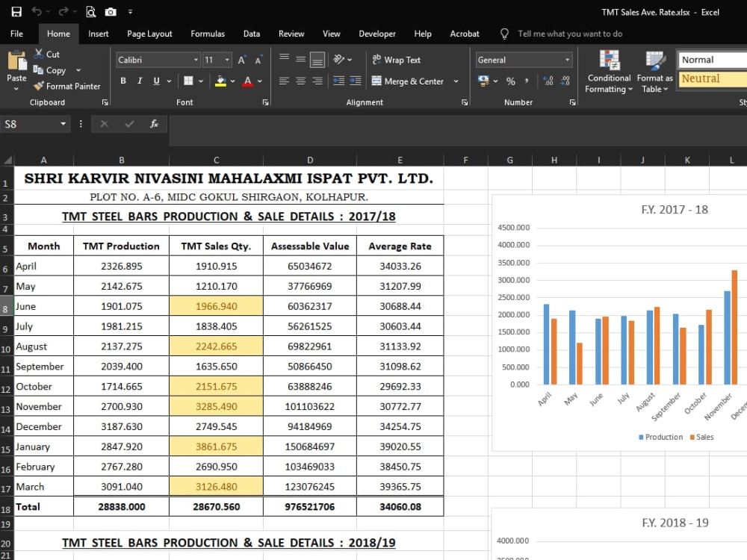Apply top vertical alignment
The width and height of the screenshot is (747, 560).
pos(284,59)
